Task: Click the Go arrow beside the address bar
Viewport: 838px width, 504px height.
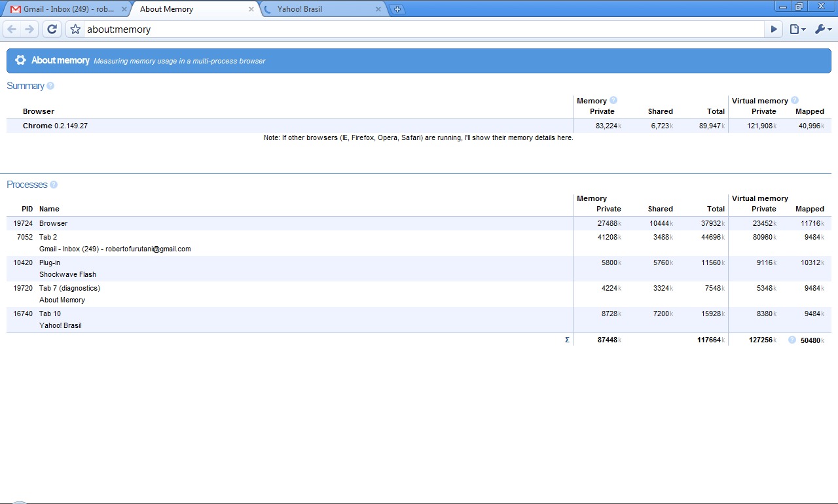Action: click(774, 29)
